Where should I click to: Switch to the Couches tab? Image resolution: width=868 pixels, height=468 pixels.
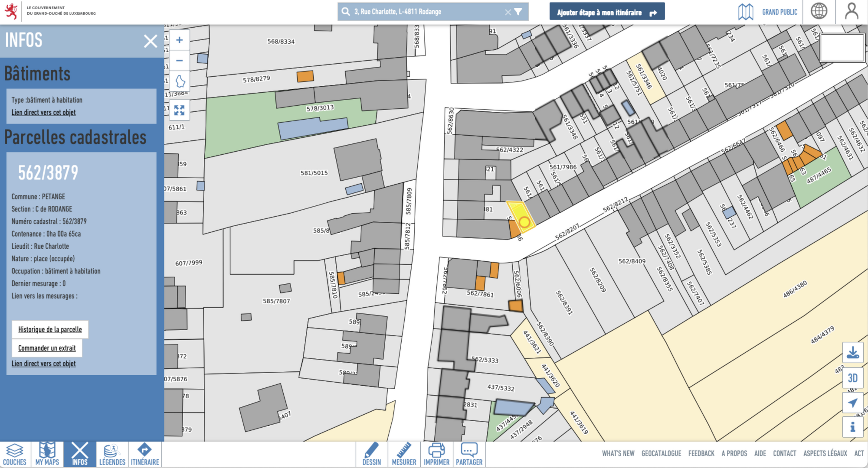15,454
